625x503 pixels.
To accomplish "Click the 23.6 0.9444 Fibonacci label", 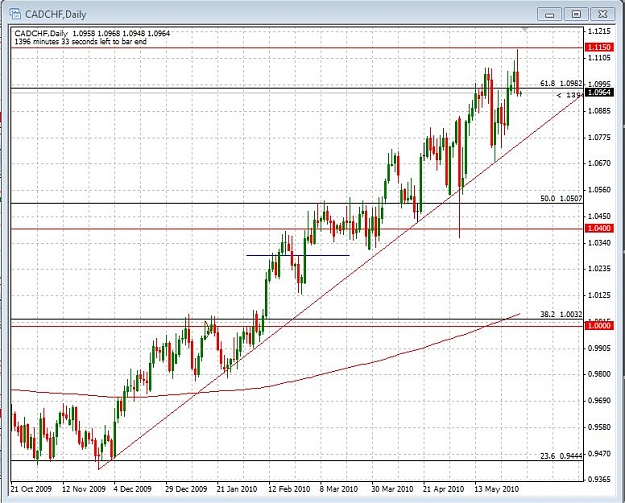I will (561, 456).
